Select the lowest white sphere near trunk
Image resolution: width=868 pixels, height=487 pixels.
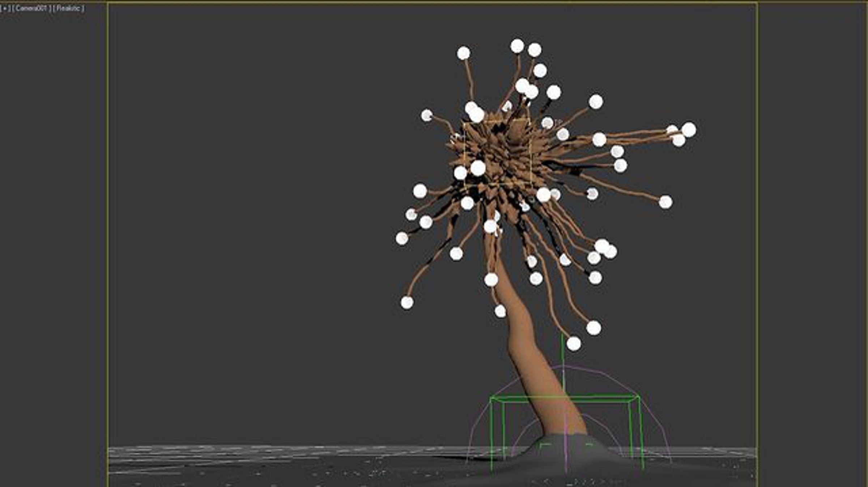click(574, 343)
